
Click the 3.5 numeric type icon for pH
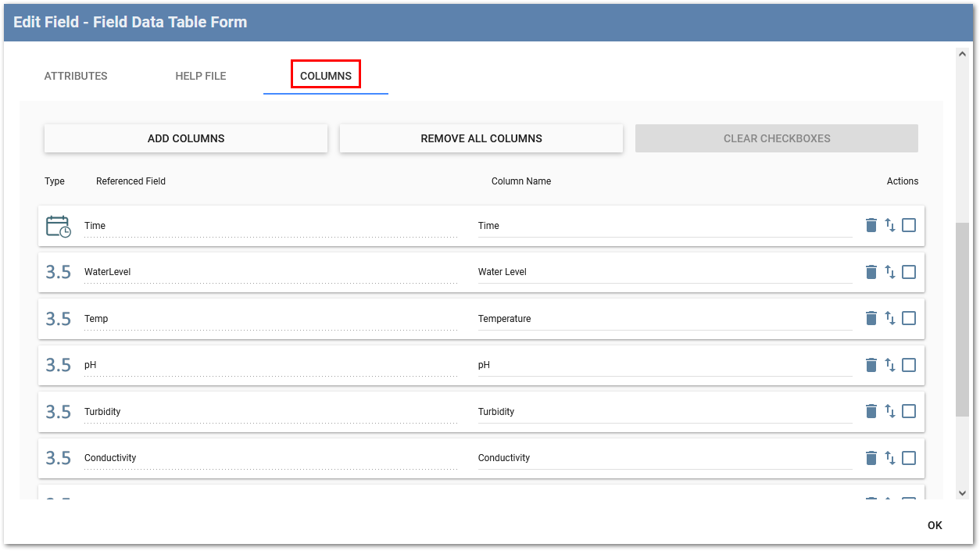click(x=59, y=365)
